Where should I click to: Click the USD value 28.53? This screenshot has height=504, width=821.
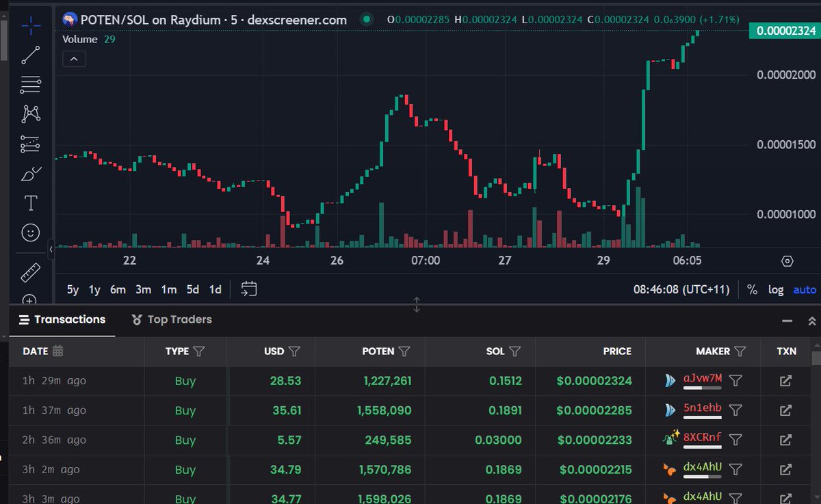285,380
